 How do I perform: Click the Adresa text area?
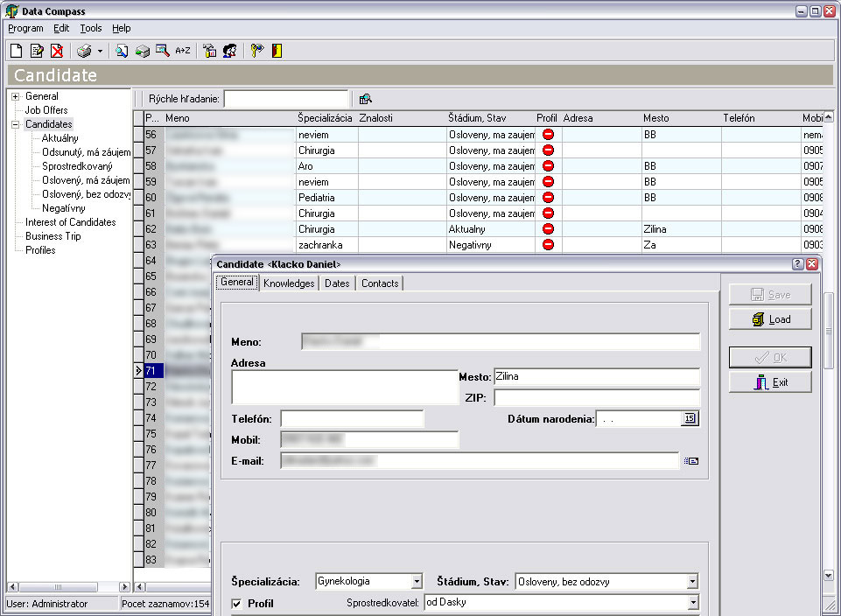pyautogui.click(x=344, y=387)
